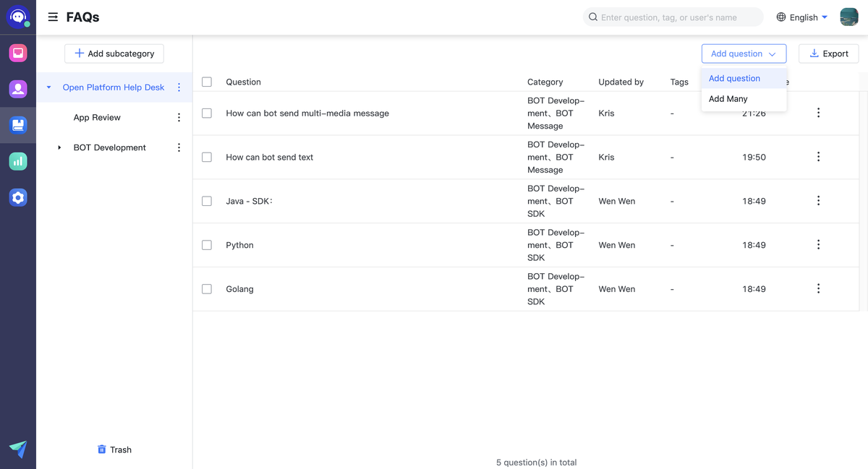868x469 pixels.
Task: Choose Add Many from the dropdown menu
Action: tap(728, 99)
